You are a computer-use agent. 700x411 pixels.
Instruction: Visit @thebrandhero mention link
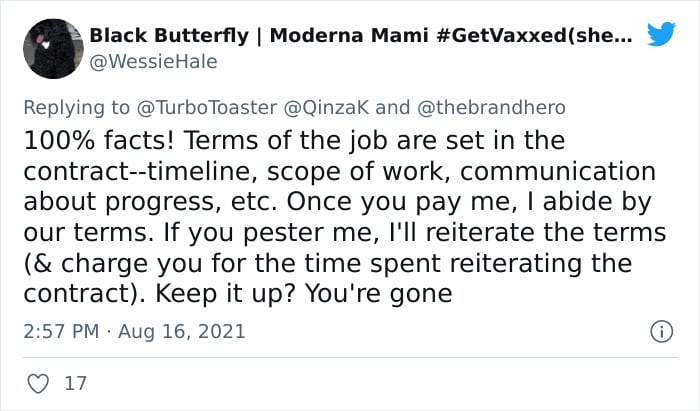[491, 108]
